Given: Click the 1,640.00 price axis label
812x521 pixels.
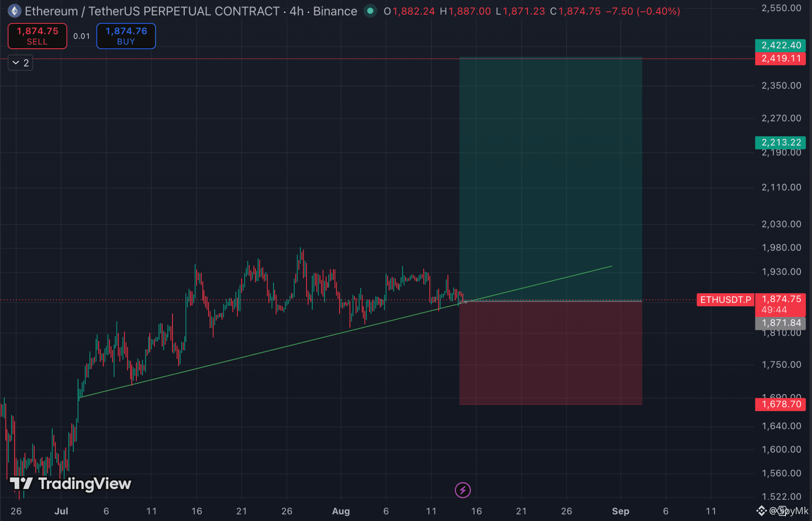Looking at the screenshot, I should pyautogui.click(x=781, y=426).
